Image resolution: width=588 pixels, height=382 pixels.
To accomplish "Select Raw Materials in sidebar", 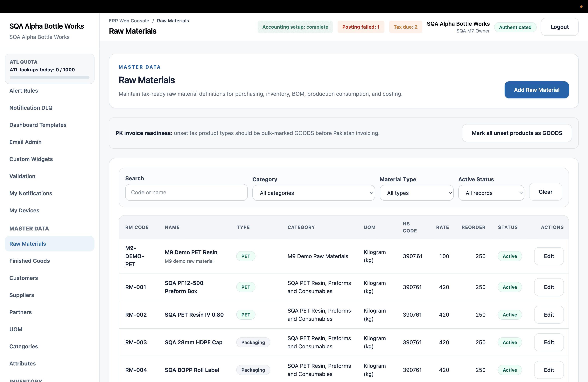I will coord(49,244).
